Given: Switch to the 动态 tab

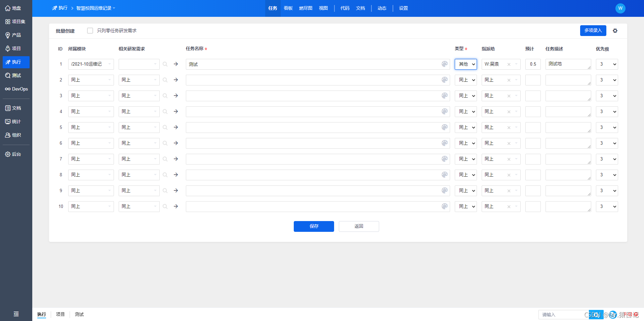Looking at the screenshot, I should coord(382,8).
